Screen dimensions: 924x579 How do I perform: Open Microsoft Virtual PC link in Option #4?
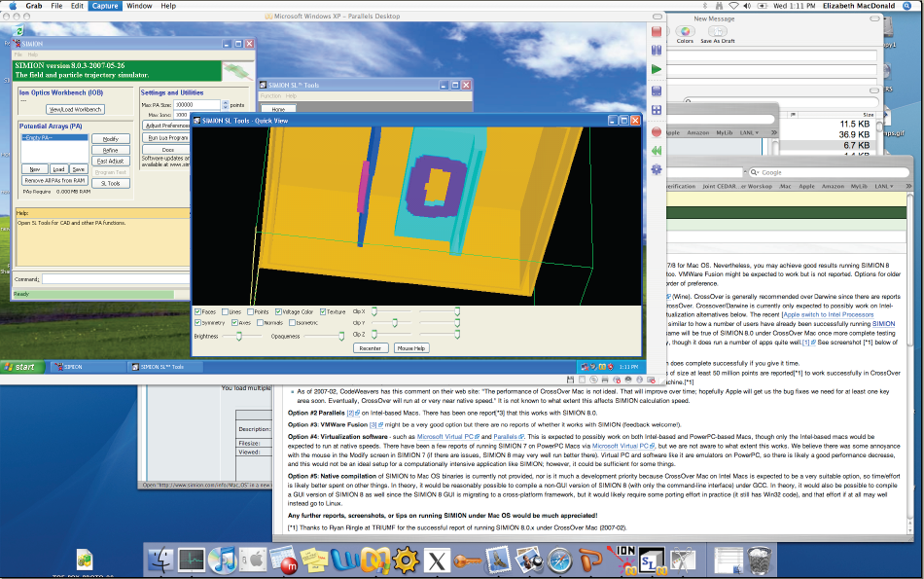coord(447,437)
